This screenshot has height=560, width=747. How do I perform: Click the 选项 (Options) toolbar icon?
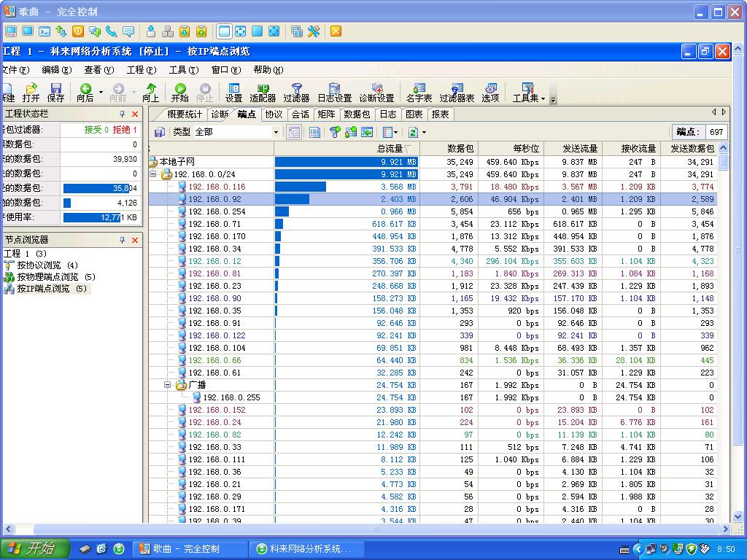coord(490,92)
